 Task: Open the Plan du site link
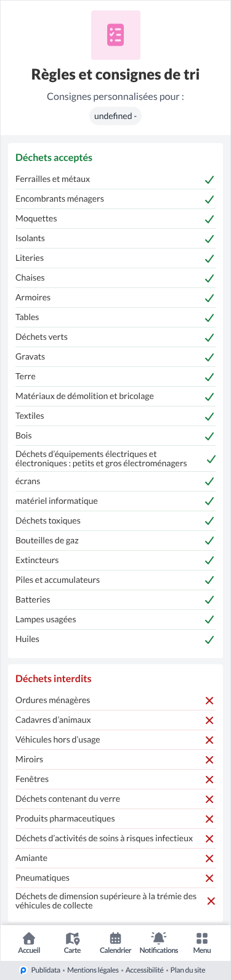point(188,970)
